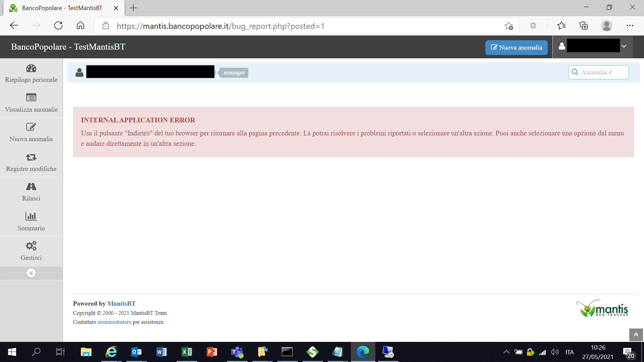Open Sommario bar chart icon
Image resolution: width=644 pixels, height=362 pixels.
coord(31,216)
